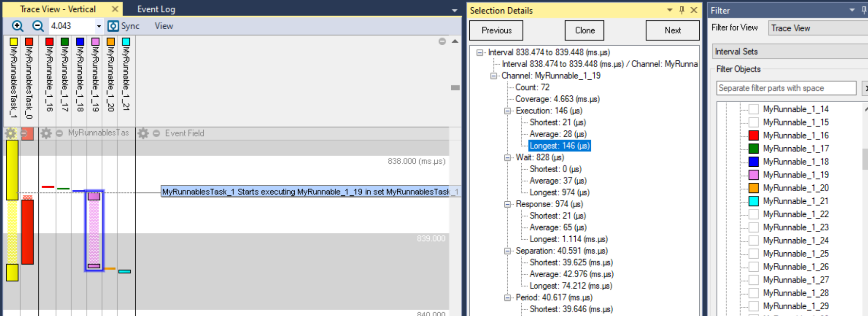Collapse the Execution: 146 tree node

click(507, 111)
